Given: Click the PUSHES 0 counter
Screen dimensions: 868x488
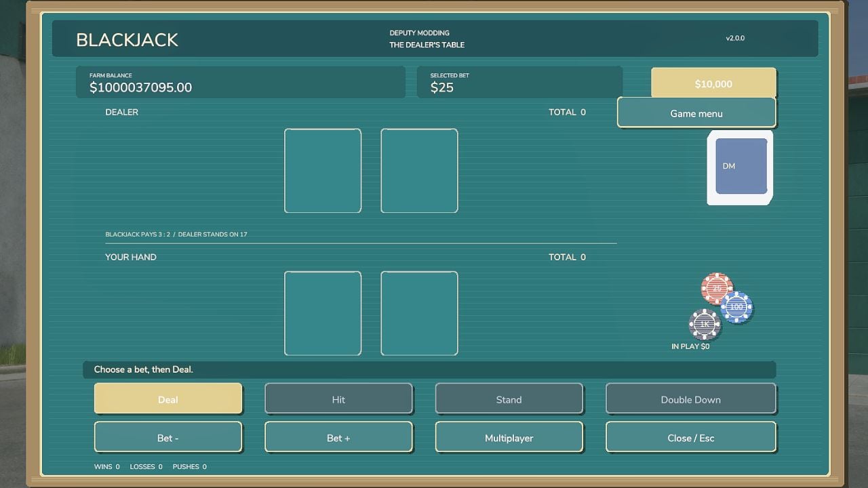Looking at the screenshot, I should click(190, 466).
